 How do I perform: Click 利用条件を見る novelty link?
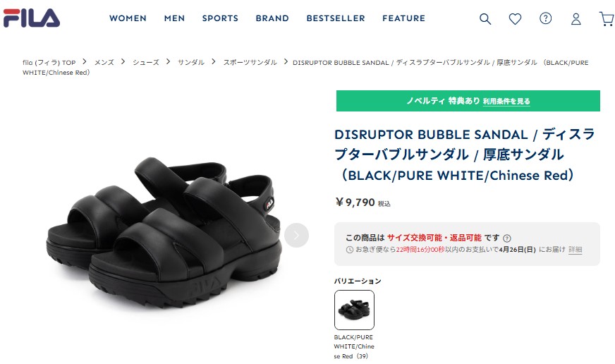click(x=506, y=101)
